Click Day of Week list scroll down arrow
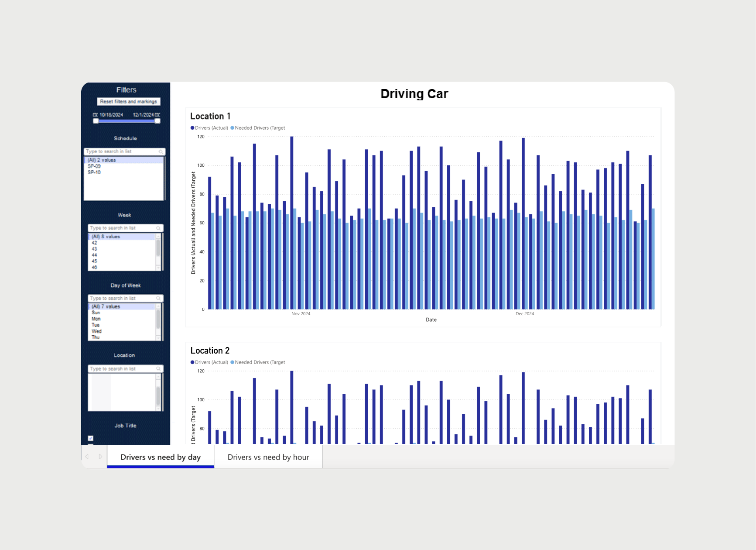 (x=158, y=338)
